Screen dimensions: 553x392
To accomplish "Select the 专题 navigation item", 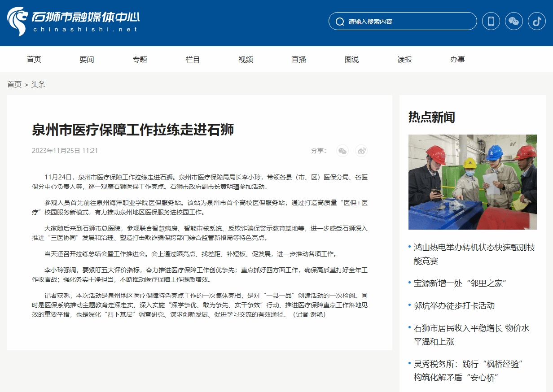I will (140, 59).
